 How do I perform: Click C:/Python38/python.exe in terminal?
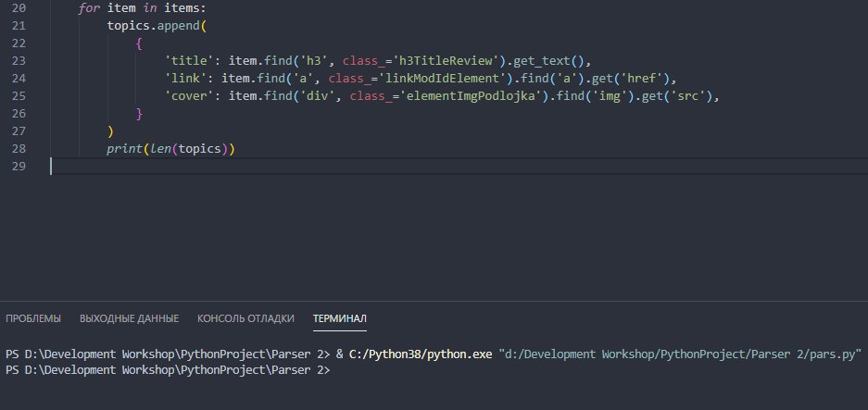tap(421, 354)
